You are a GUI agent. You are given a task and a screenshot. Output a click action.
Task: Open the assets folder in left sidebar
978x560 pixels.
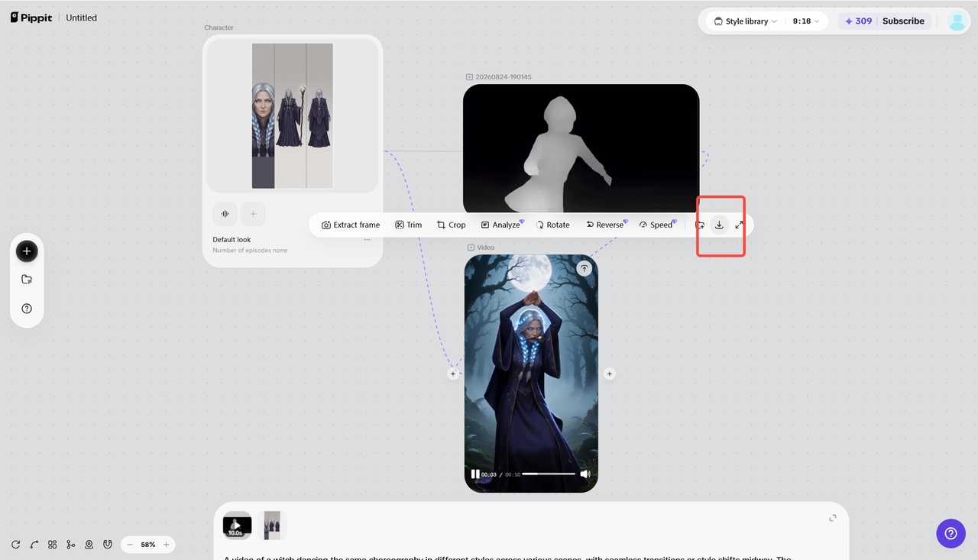pos(27,280)
